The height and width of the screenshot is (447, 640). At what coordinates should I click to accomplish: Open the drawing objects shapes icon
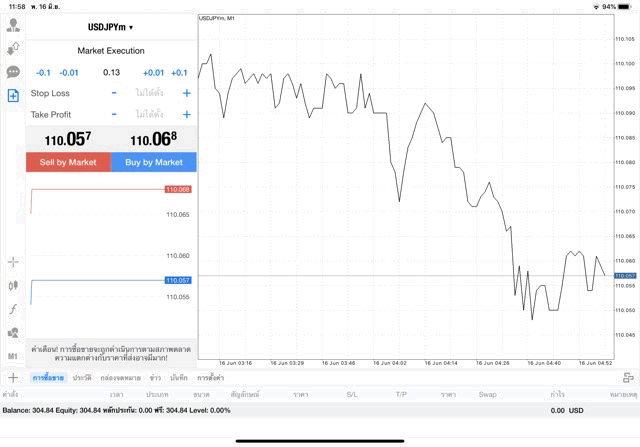(13, 332)
